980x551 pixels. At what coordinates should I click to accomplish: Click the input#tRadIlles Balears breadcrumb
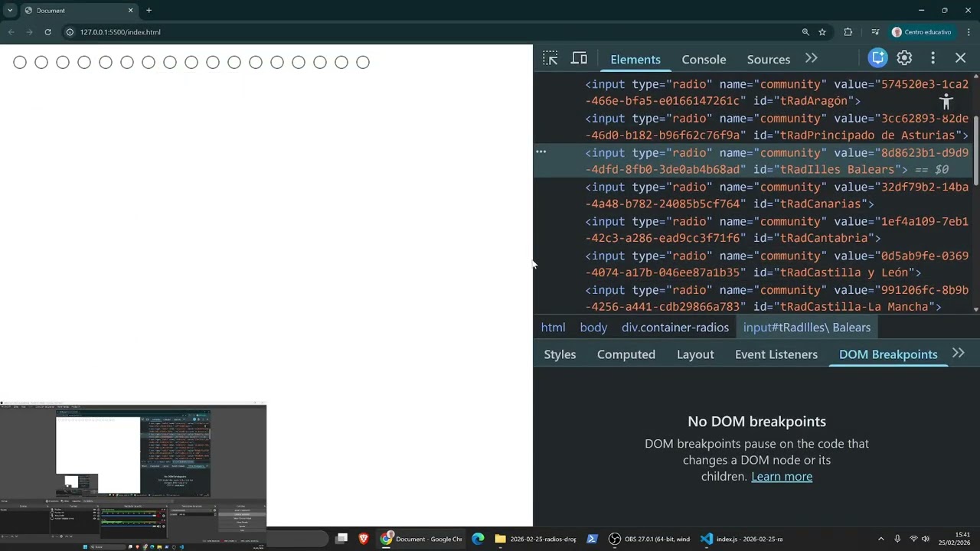click(x=807, y=328)
